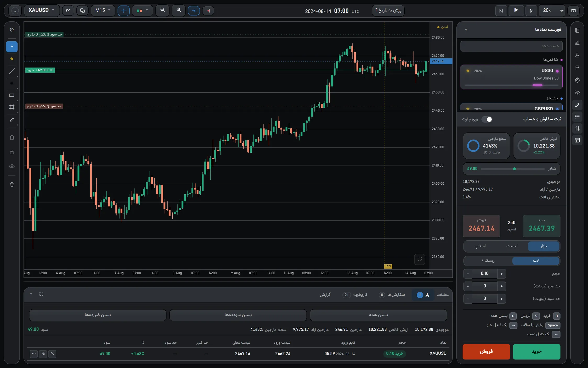Open the باز trades tab
588x368 pixels.
tap(423, 295)
